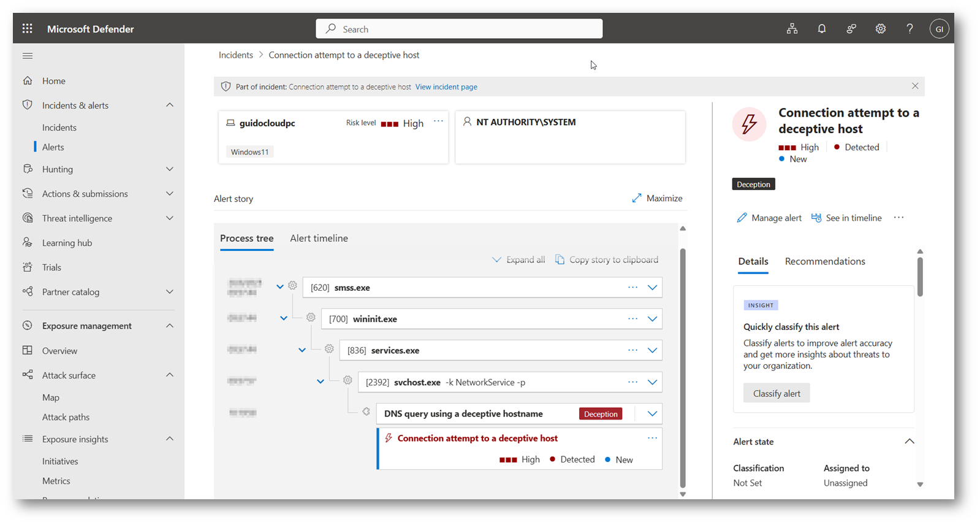
Task: Click the lightning bolt alert icon
Action: coord(749,124)
